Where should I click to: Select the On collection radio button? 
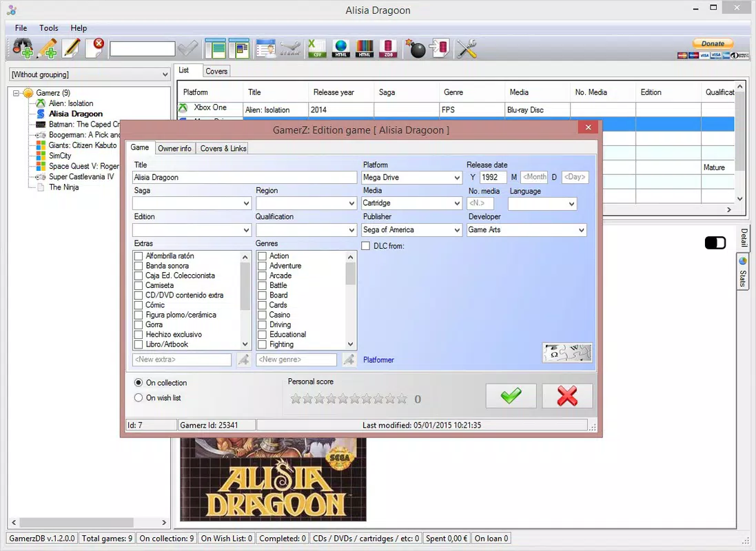tap(139, 382)
